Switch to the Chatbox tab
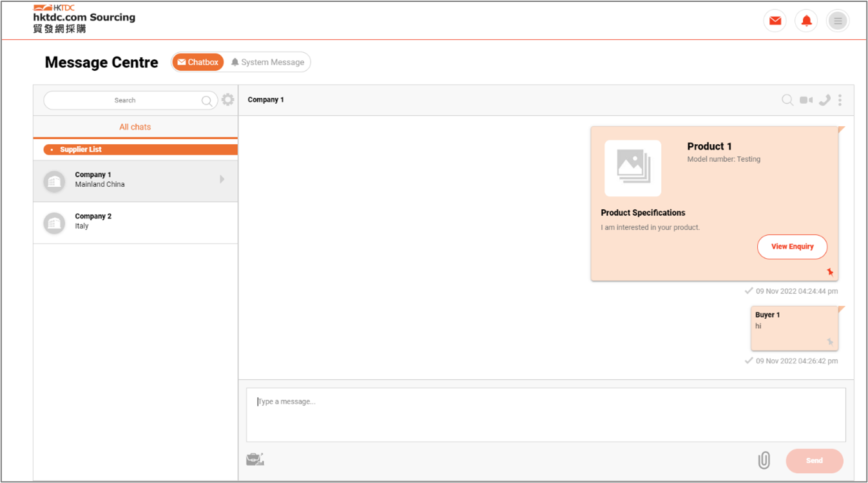Image resolution: width=868 pixels, height=483 pixels. (x=198, y=62)
